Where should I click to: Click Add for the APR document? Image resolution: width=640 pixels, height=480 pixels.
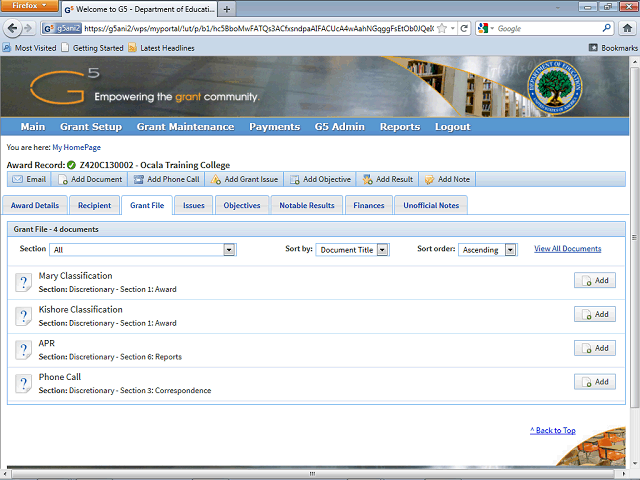(x=595, y=348)
